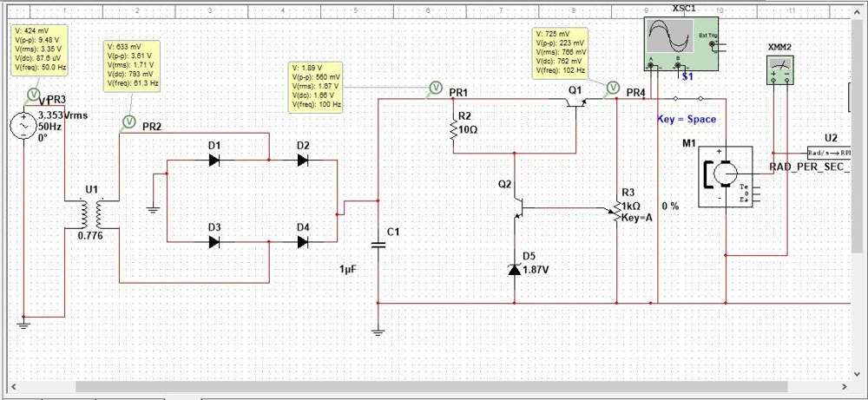The image size is (868, 400).
Task: Click the 'Key = Space' switch label
Action: coord(687,119)
